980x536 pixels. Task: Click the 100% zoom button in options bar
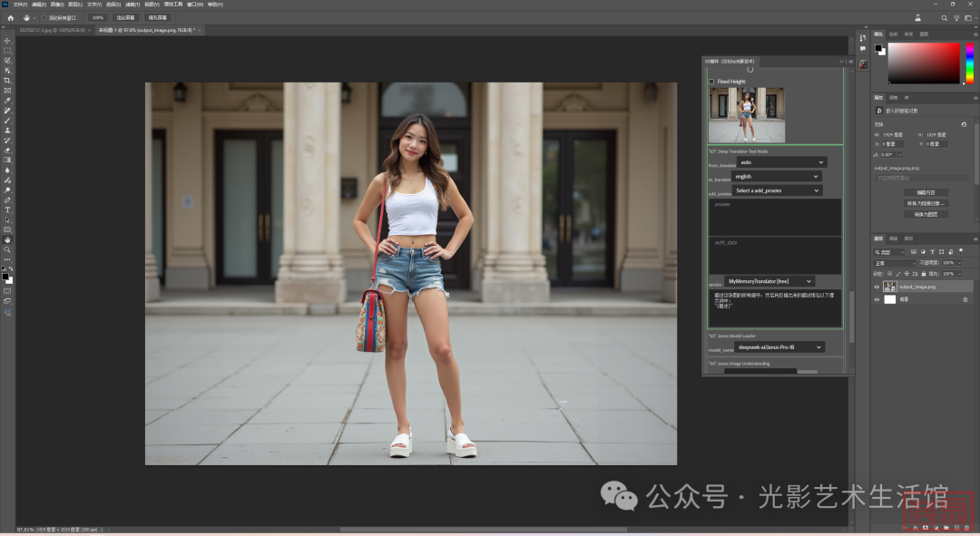97,17
